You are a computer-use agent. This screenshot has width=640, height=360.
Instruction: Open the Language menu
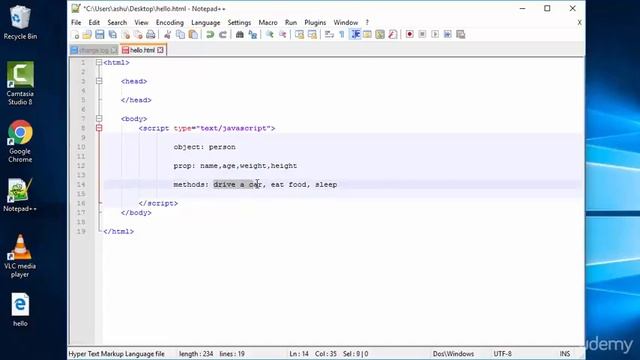[x=205, y=22]
